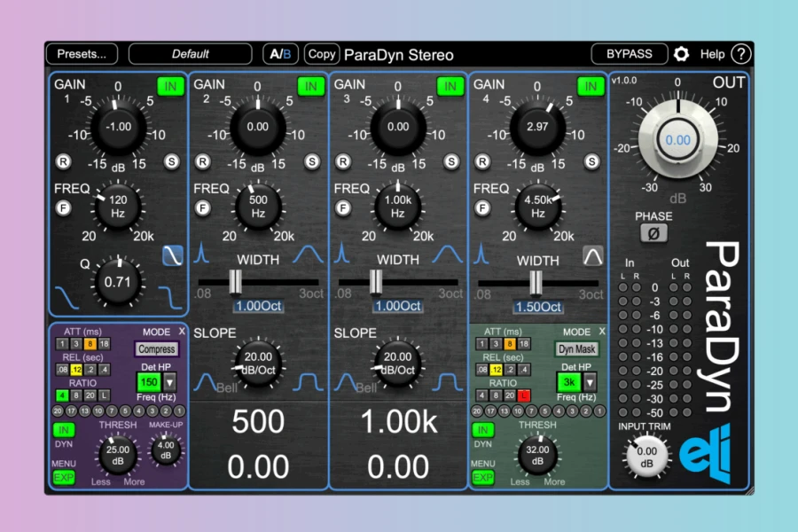Click the Help question mark icon
This screenshot has width=798, height=532.
point(741,54)
